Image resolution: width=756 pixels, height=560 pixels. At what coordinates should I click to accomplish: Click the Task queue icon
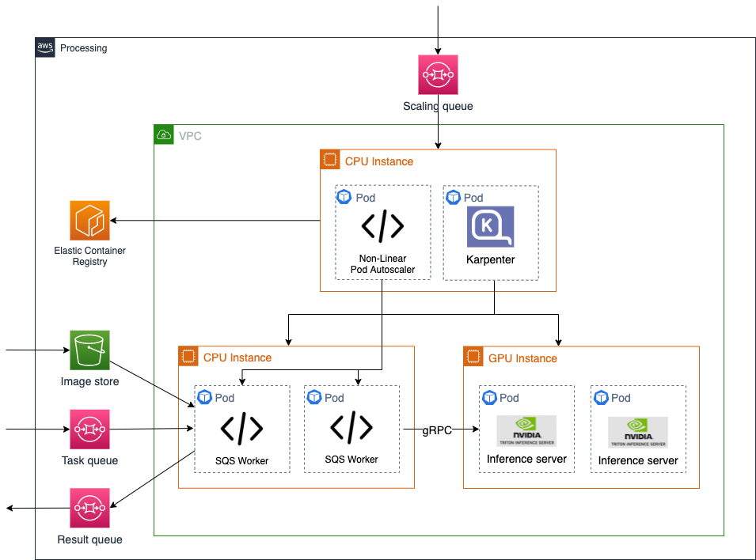coord(89,429)
